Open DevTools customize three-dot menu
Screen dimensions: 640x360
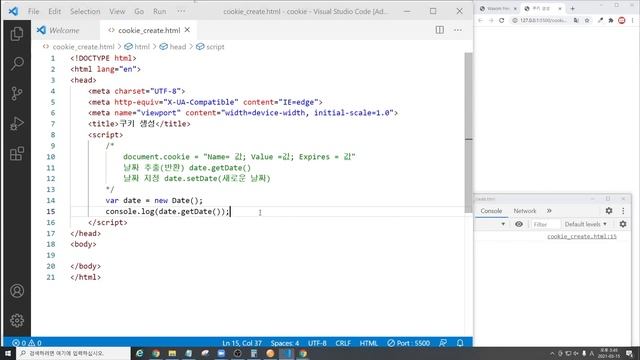point(623,211)
